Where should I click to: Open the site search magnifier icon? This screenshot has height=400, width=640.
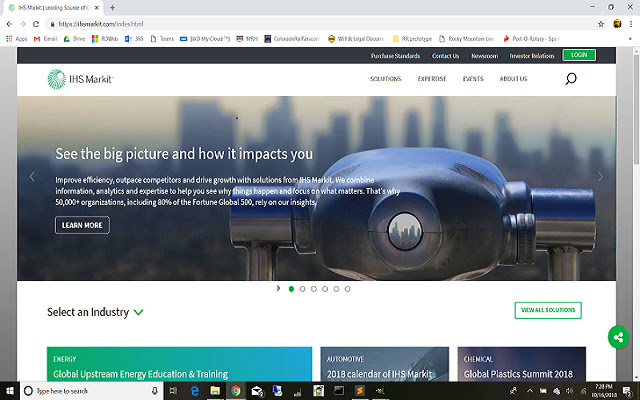(x=571, y=78)
